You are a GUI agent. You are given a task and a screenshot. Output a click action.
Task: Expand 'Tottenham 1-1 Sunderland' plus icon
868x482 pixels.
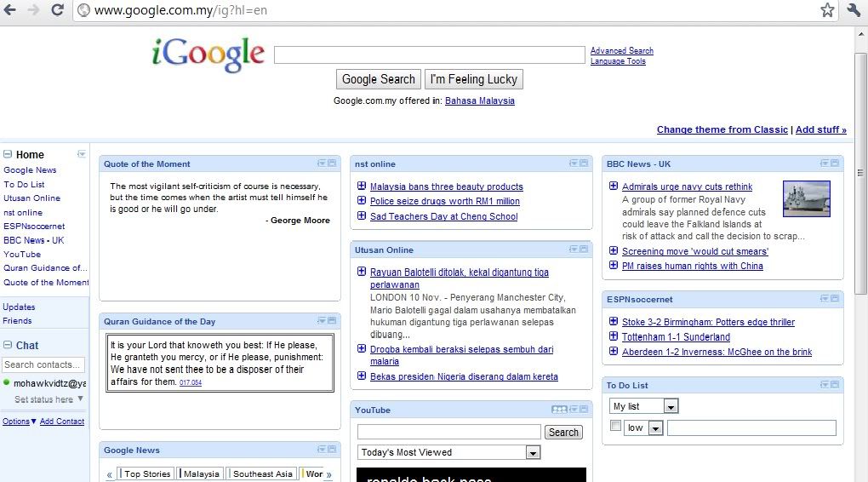click(x=614, y=336)
